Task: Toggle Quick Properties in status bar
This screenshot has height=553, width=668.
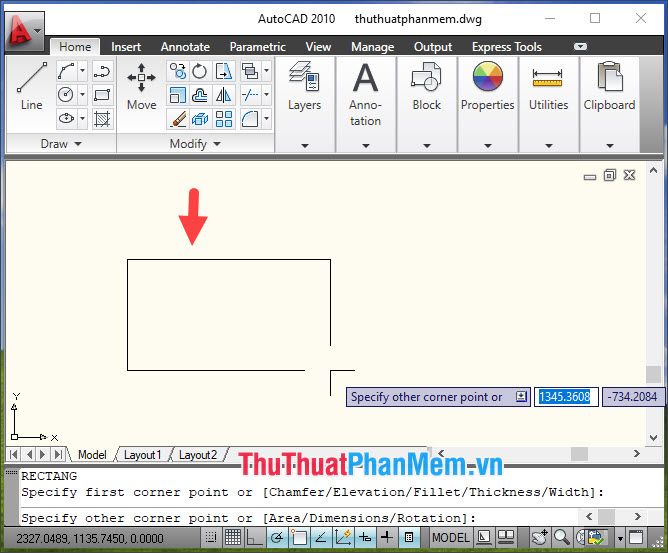Action: 409,537
